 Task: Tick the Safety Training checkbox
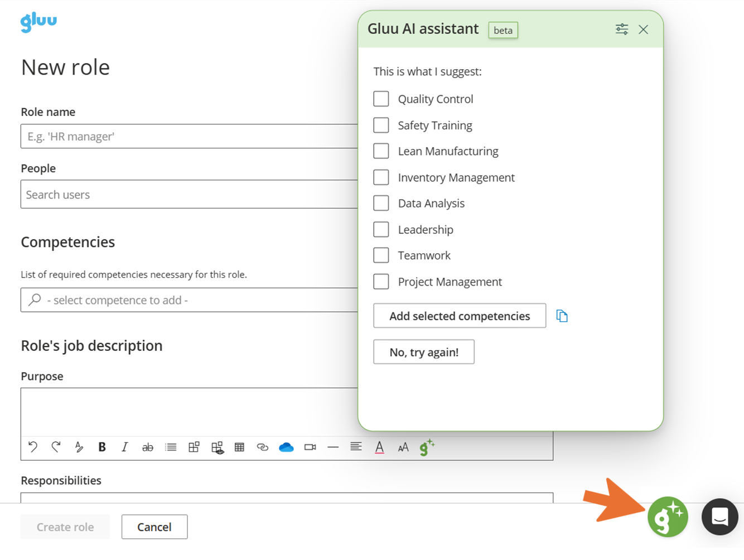(381, 125)
